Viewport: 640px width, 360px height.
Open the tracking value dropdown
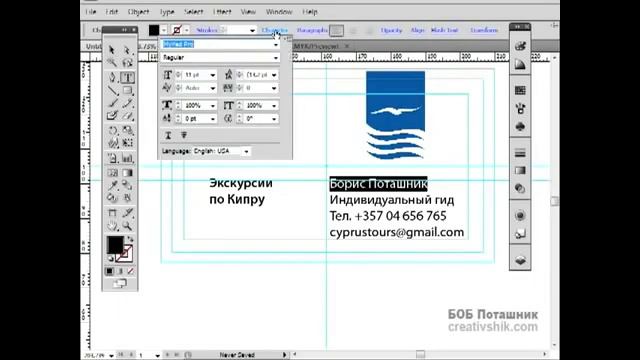point(274,88)
